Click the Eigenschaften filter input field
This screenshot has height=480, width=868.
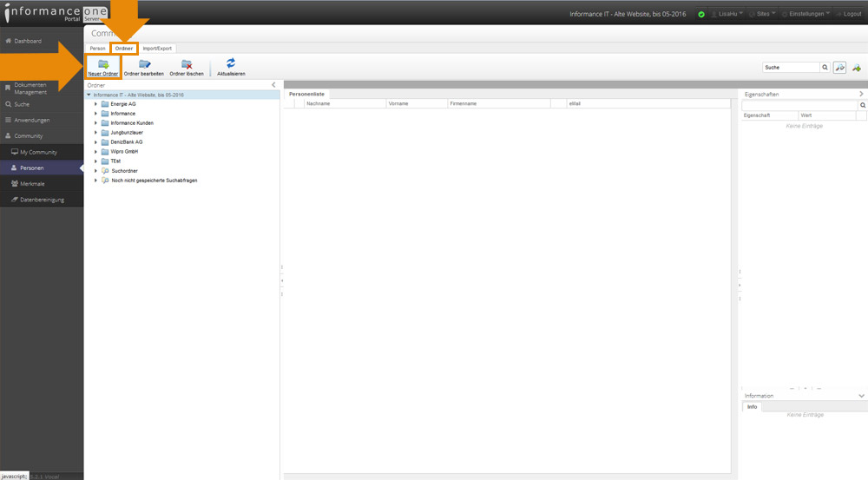pos(800,105)
